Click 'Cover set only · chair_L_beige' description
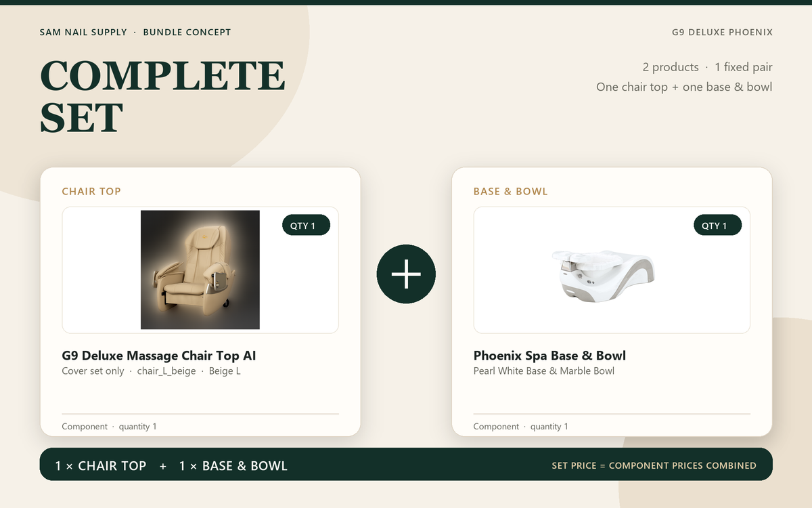This screenshot has height=508, width=812. [129, 371]
